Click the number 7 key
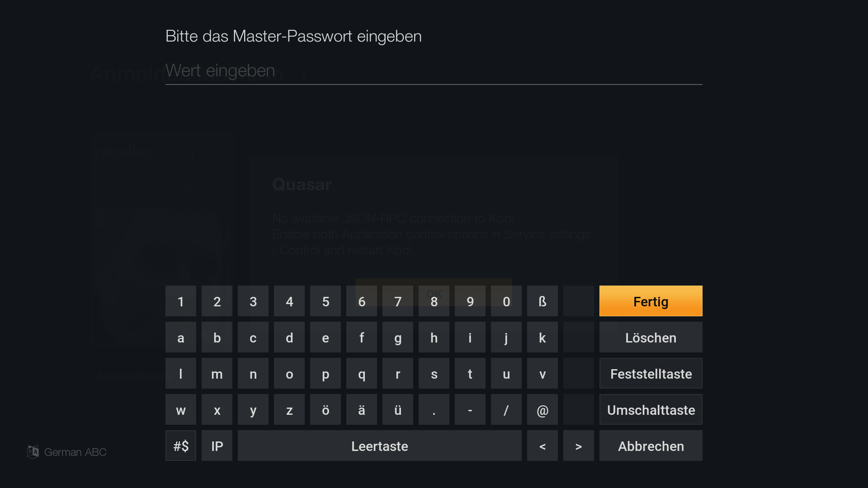Viewport: 868px width, 488px height. [398, 301]
